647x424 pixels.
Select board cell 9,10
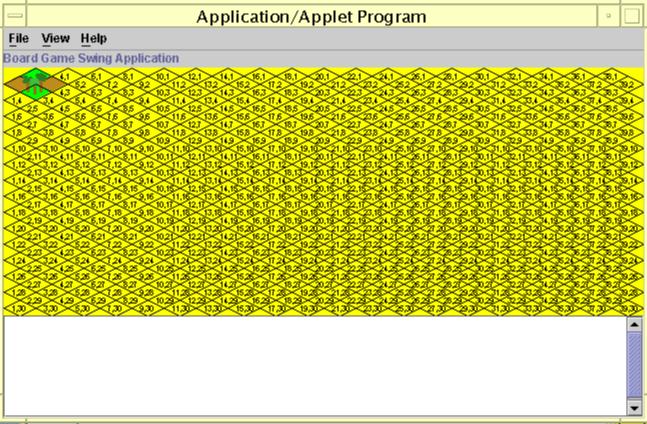click(147, 148)
